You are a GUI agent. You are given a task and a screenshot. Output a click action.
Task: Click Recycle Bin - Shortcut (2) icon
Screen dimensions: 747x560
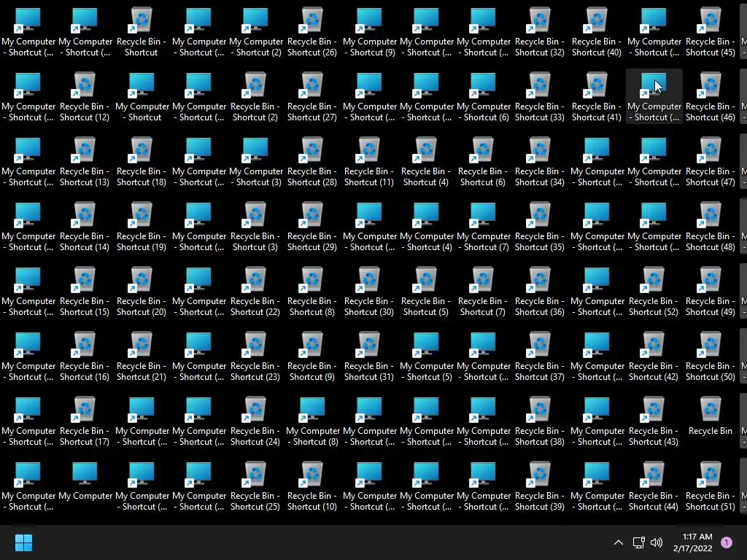tap(255, 96)
